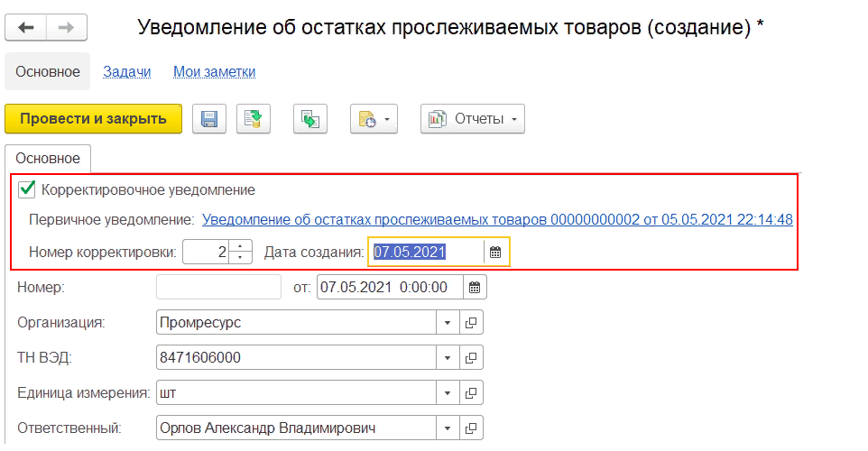Open the linked Первичное уведомление document
The height and width of the screenshot is (451, 868).
point(497,219)
